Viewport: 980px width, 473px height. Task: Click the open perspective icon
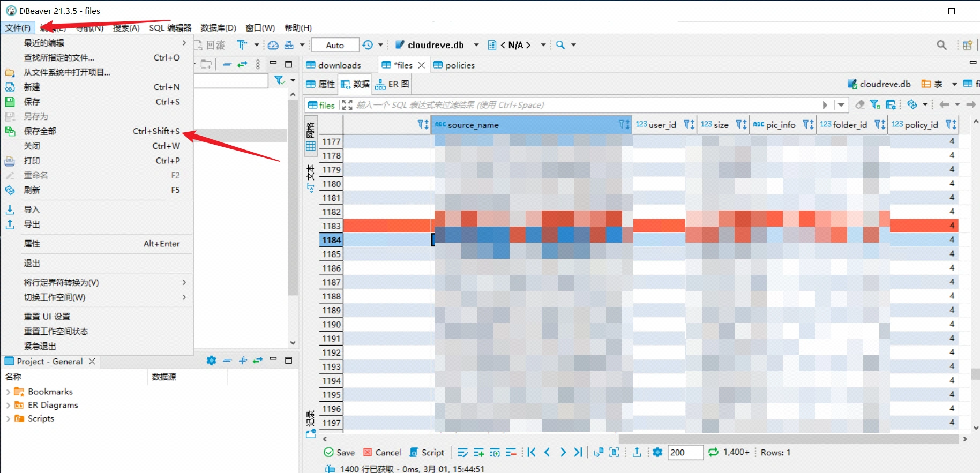968,45
